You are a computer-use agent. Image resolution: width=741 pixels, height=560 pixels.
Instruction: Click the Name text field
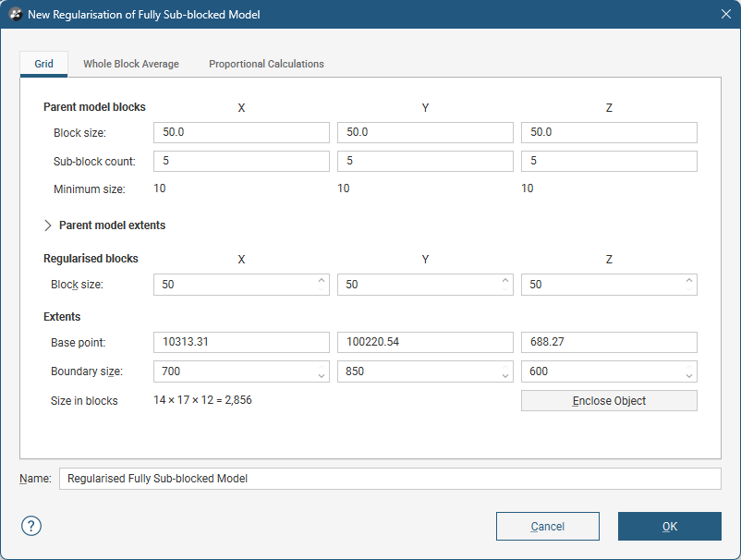point(388,479)
